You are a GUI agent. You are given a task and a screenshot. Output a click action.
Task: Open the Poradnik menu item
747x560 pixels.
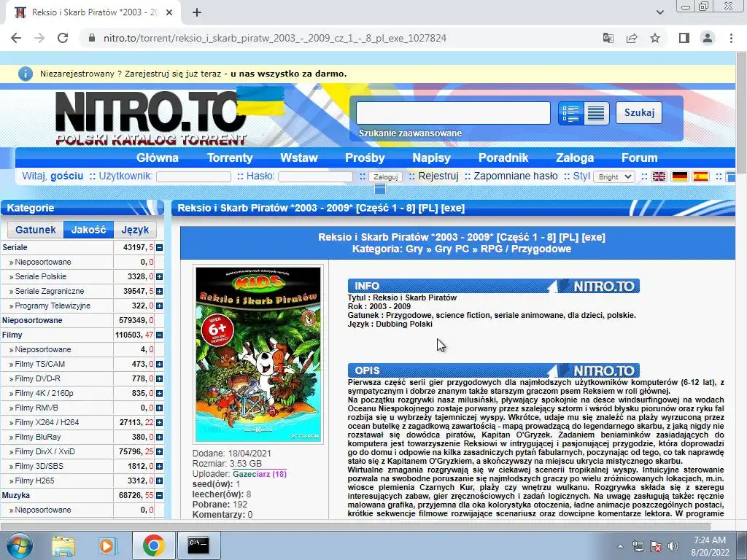pyautogui.click(x=503, y=157)
